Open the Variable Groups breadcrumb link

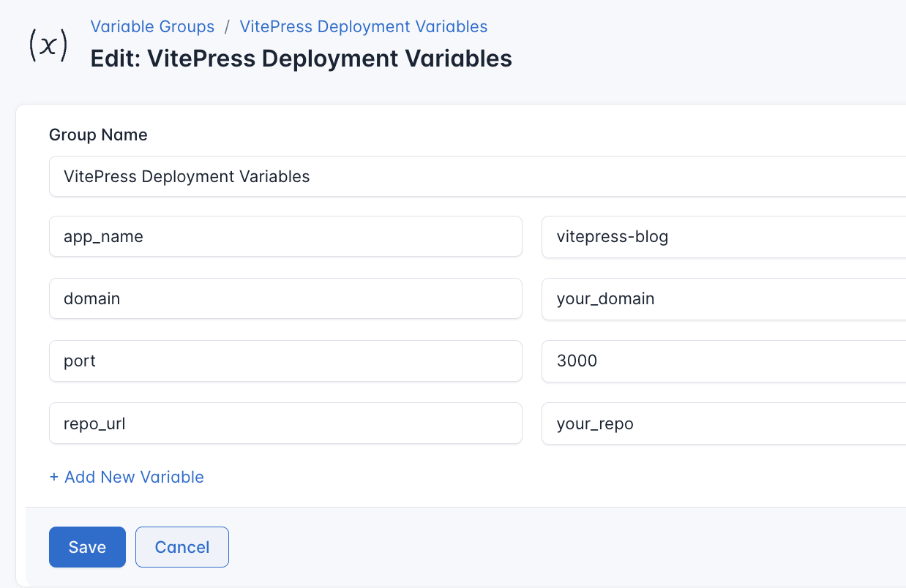[152, 26]
